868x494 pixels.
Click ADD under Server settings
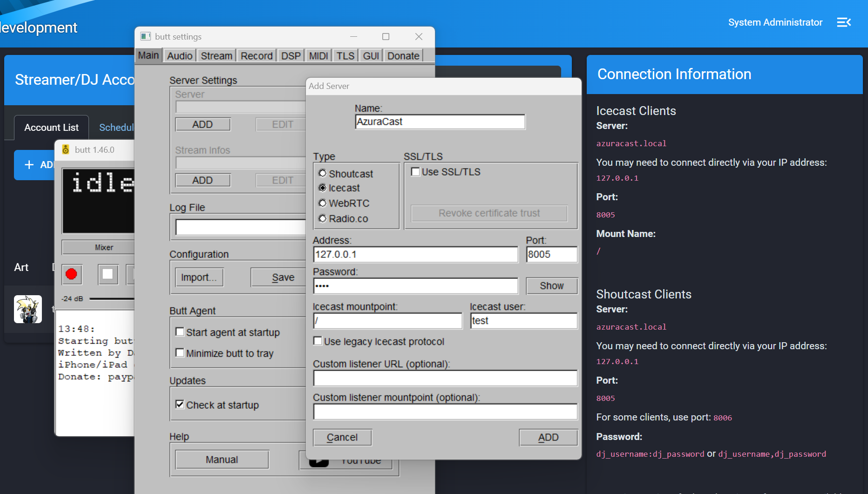[x=203, y=124]
